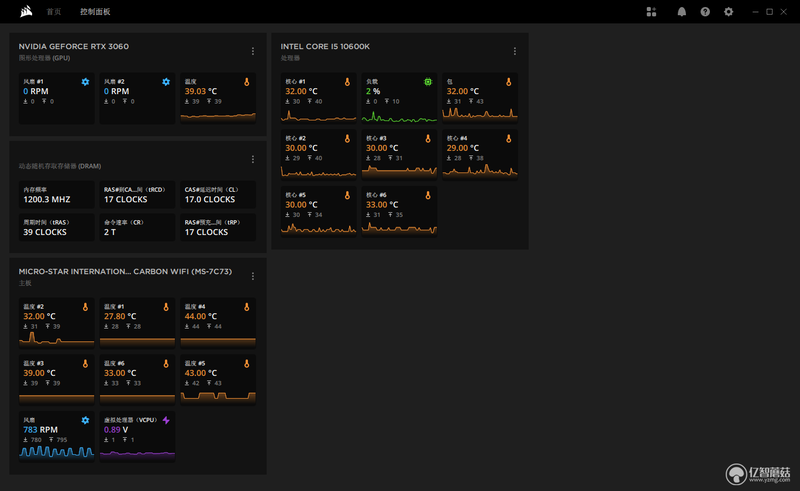800x491 pixels.
Task: Click green chip icon on 负载 tile
Action: click(428, 82)
